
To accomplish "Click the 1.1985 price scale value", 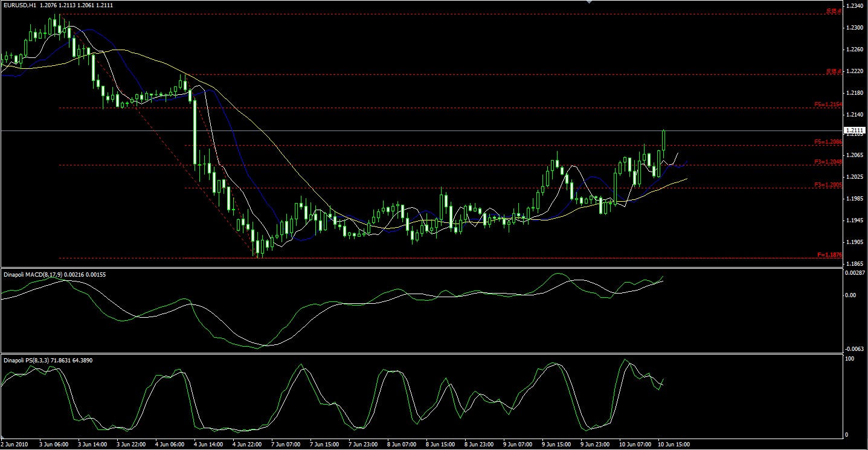I will [x=855, y=199].
